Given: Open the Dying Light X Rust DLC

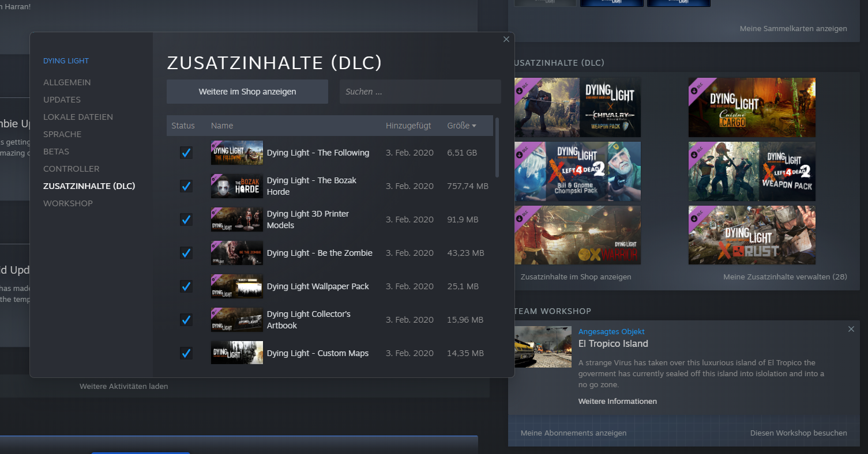Looking at the screenshot, I should pos(751,234).
